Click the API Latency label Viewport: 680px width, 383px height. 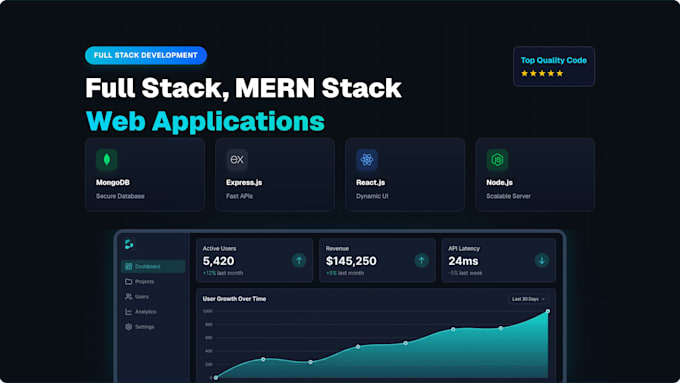click(464, 249)
